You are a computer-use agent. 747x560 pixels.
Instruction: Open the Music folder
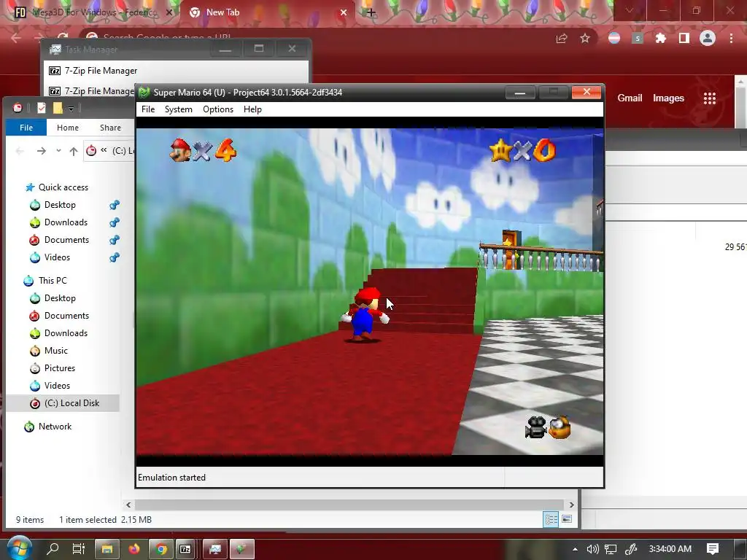(56, 351)
